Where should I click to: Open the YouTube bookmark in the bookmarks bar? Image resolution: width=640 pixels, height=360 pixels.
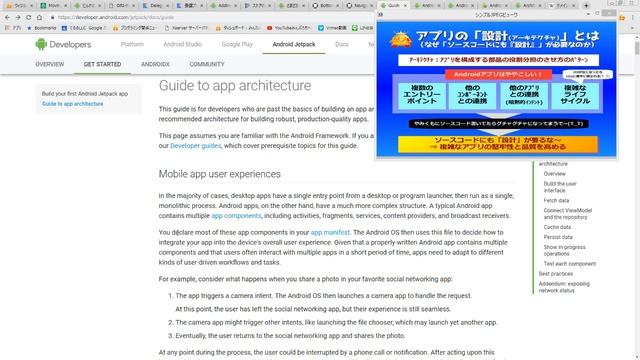pos(289,28)
